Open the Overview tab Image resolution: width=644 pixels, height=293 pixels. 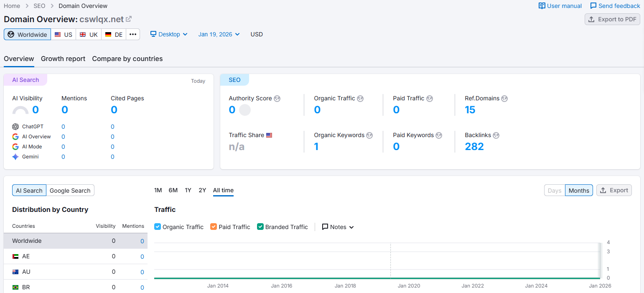click(19, 59)
